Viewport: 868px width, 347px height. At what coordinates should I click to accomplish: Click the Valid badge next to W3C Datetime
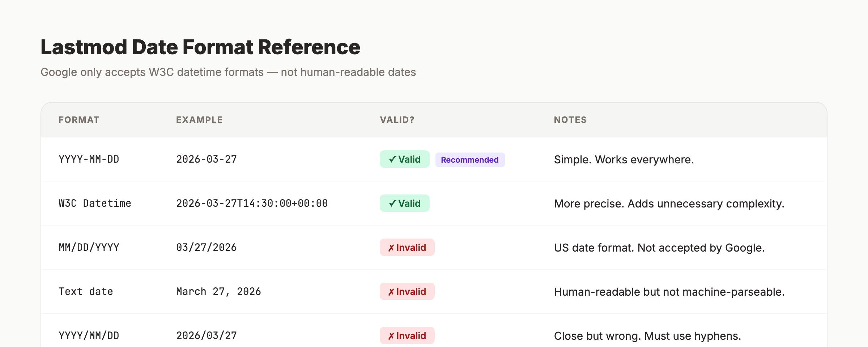coord(404,203)
